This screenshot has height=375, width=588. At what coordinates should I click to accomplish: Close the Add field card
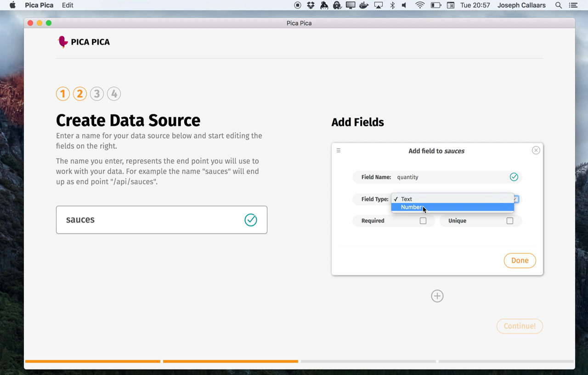[536, 150]
